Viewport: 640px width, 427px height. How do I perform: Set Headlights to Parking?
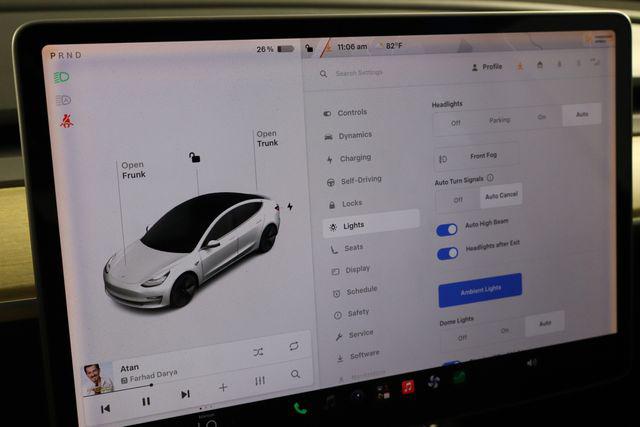[500, 120]
